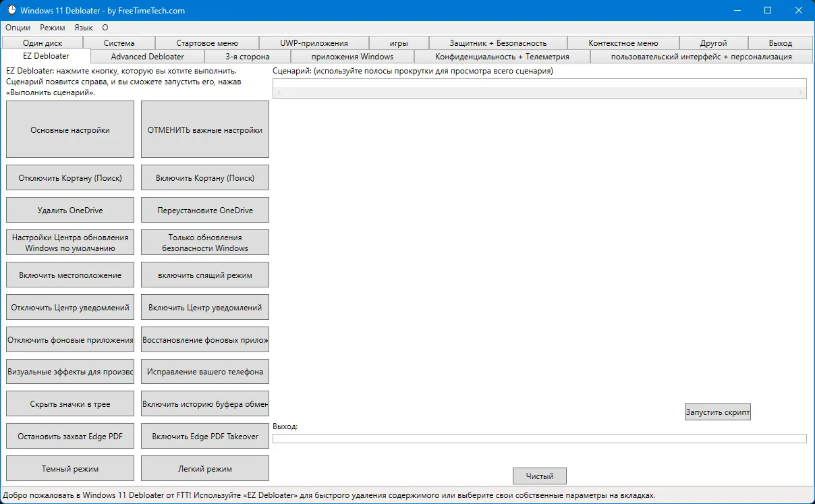The height and width of the screenshot is (504, 815).
Task: Minimize the Windows 11 Debloater window
Action: tap(737, 10)
